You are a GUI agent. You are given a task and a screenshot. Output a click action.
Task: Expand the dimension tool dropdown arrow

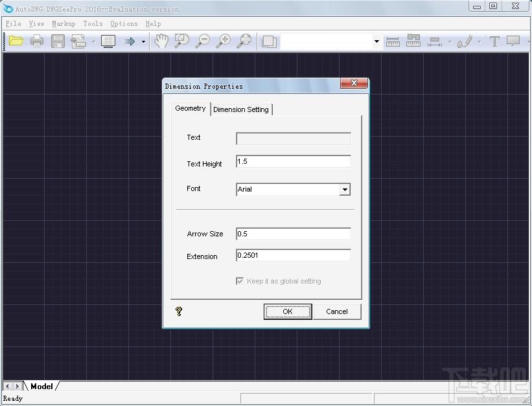pos(450,41)
